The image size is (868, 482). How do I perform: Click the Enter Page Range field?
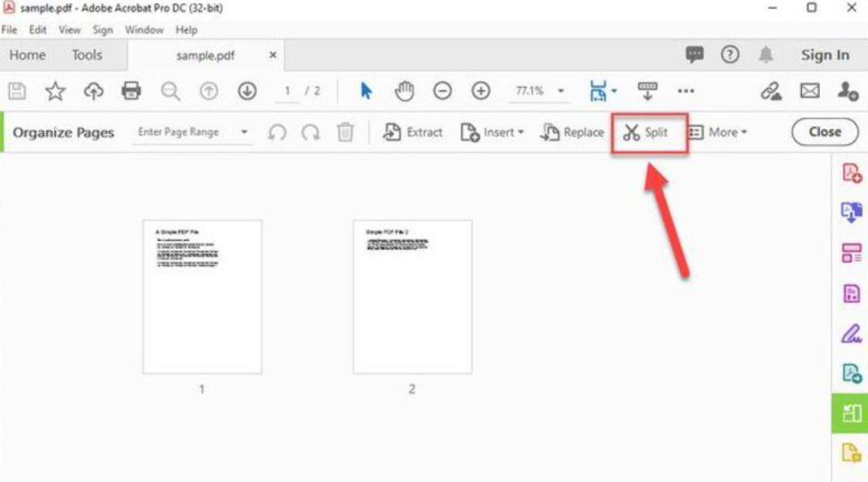point(192,132)
